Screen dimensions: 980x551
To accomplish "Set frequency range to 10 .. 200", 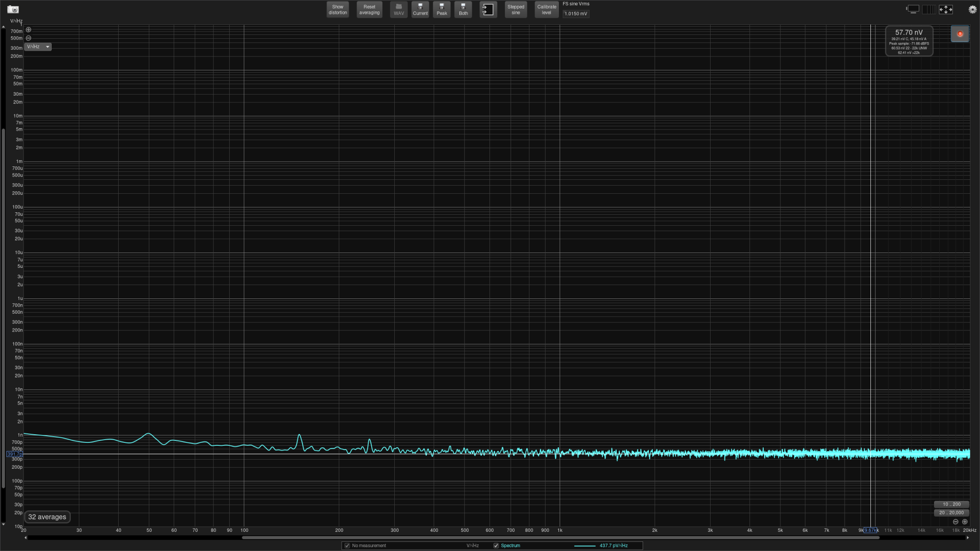I will tap(951, 504).
